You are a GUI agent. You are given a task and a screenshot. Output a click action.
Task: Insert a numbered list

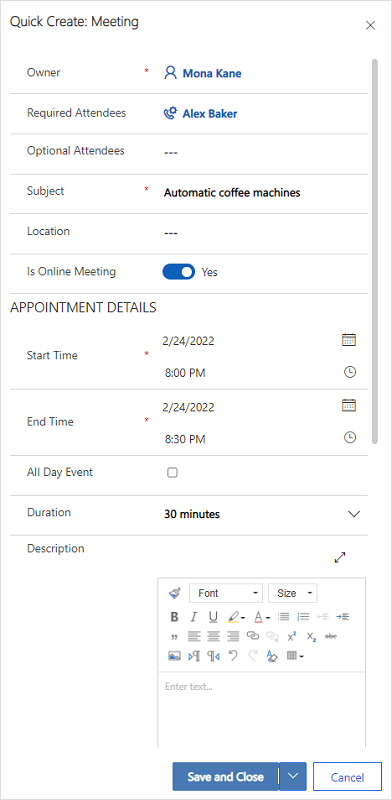[303, 617]
